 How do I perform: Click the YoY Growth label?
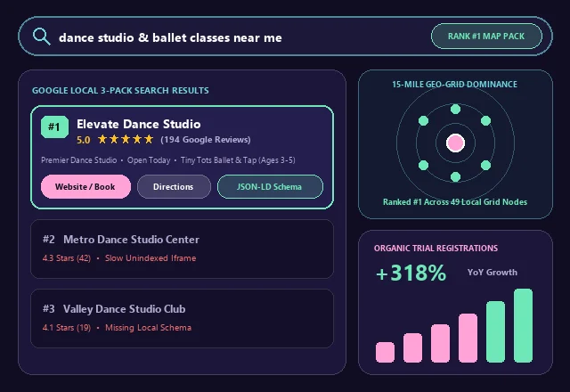click(x=493, y=273)
